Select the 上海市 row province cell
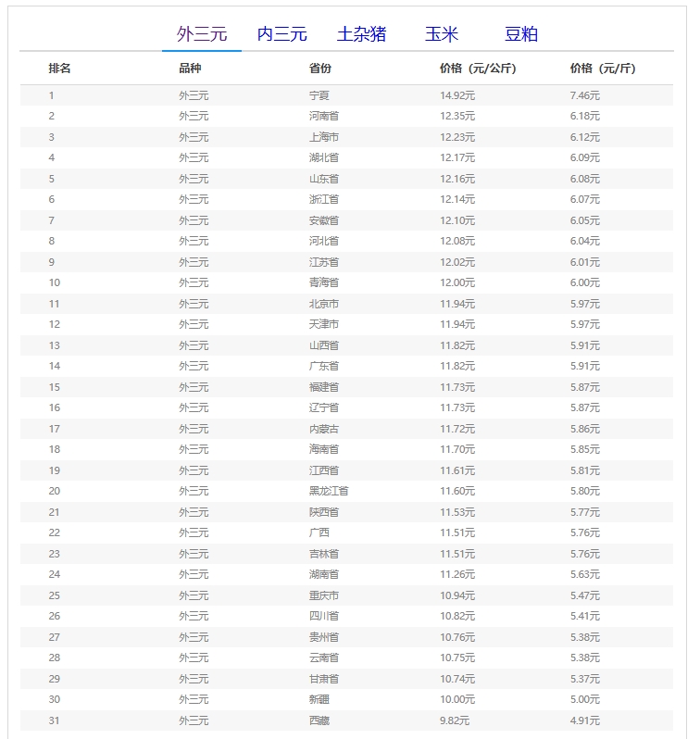This screenshot has width=700, height=739. (324, 137)
